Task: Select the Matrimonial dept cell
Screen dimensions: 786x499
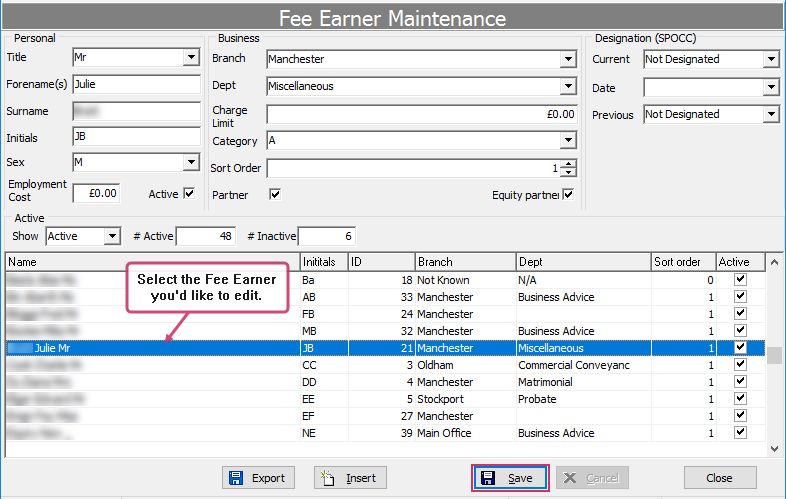Action: [583, 382]
